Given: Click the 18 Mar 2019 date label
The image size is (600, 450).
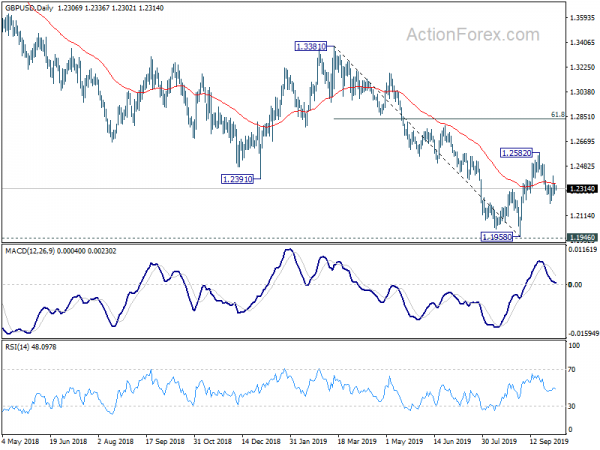Looking at the screenshot, I should tap(357, 441).
